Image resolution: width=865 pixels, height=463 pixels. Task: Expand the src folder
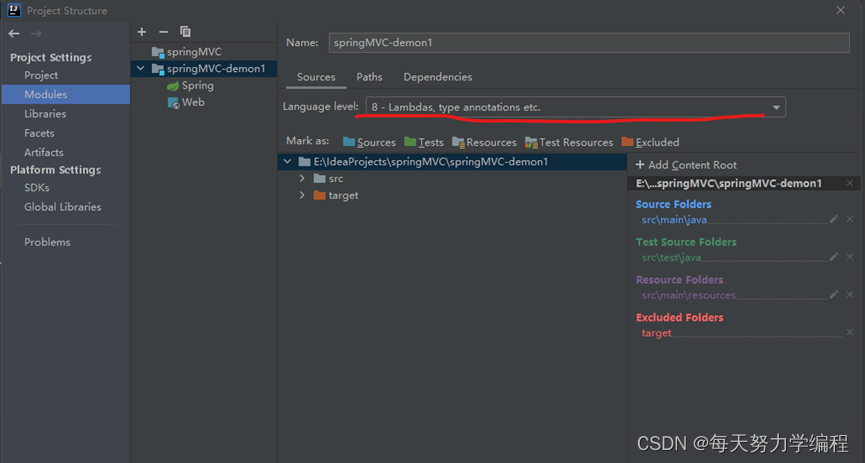click(302, 178)
